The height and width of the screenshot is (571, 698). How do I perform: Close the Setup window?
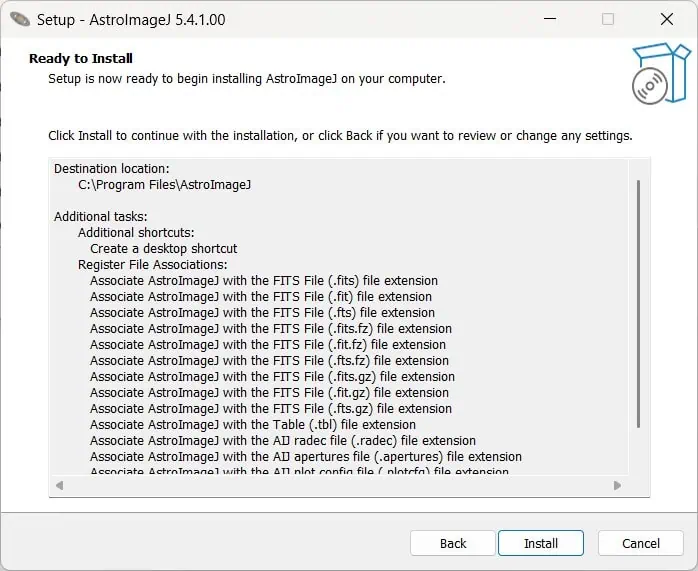[x=666, y=19]
